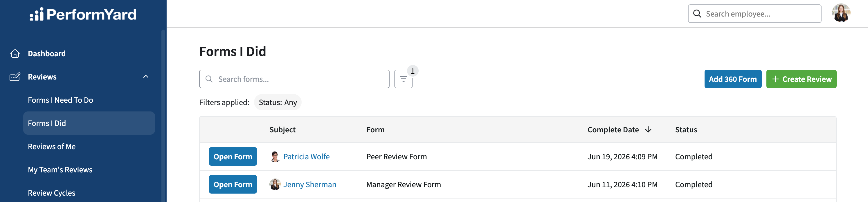The height and width of the screenshot is (202, 868).
Task: Collapse the Reviews menu chevron
Action: 146,77
